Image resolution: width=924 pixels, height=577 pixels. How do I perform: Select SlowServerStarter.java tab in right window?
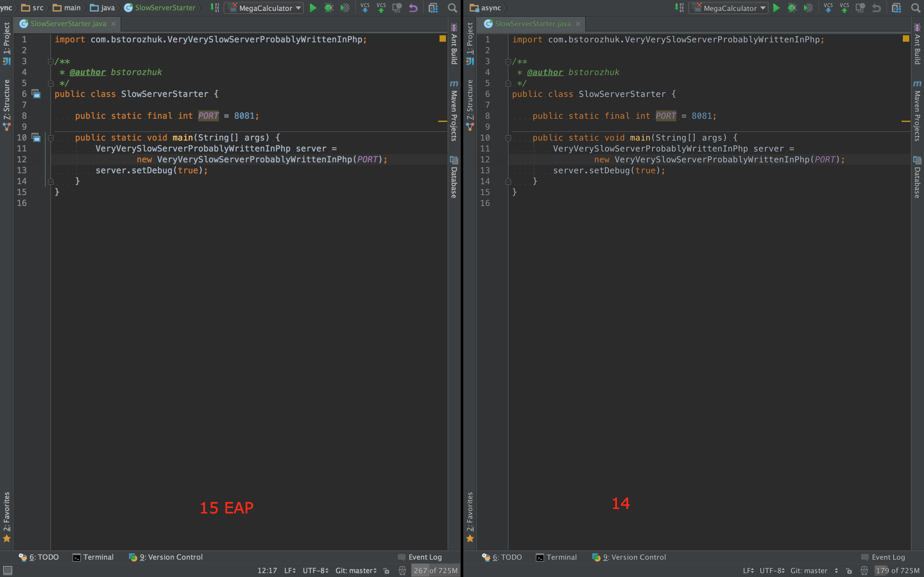tap(533, 24)
